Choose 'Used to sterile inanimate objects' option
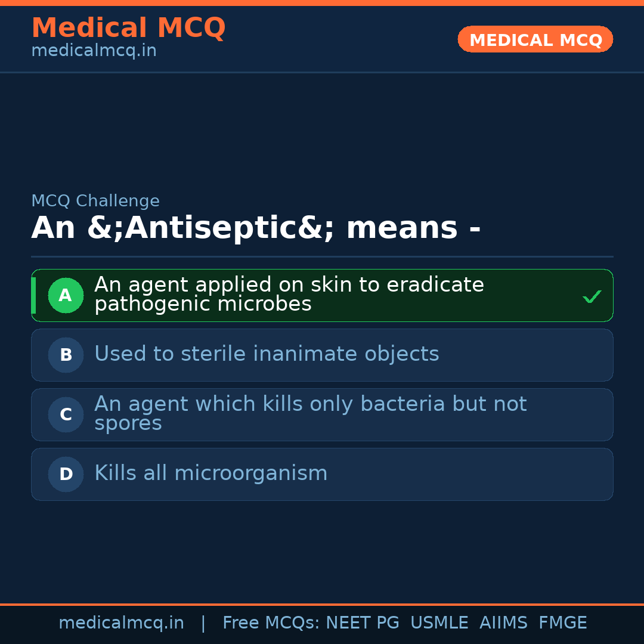This screenshot has height=644, width=644. pos(267,354)
